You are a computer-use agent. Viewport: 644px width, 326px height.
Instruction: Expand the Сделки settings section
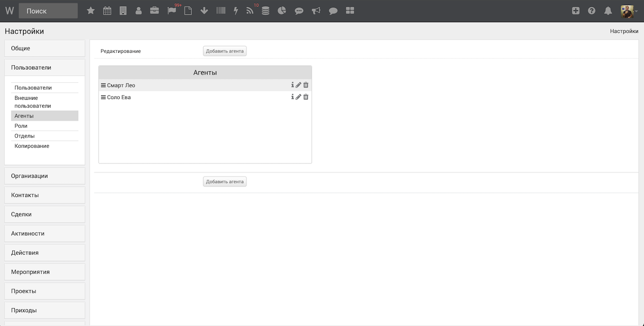coord(45,214)
